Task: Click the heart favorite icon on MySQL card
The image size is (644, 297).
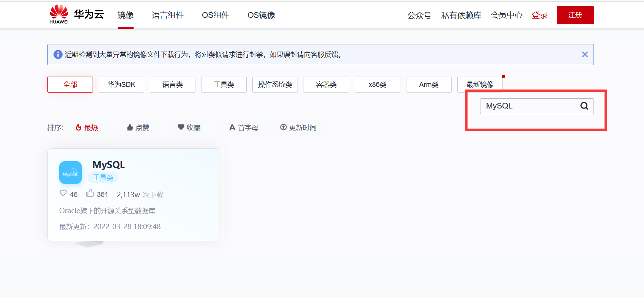Action: (63, 193)
